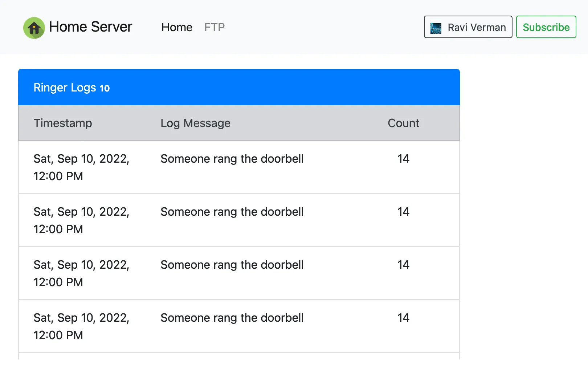Go to the Home nav item
Viewport: 588px width, 366px height.
(177, 27)
